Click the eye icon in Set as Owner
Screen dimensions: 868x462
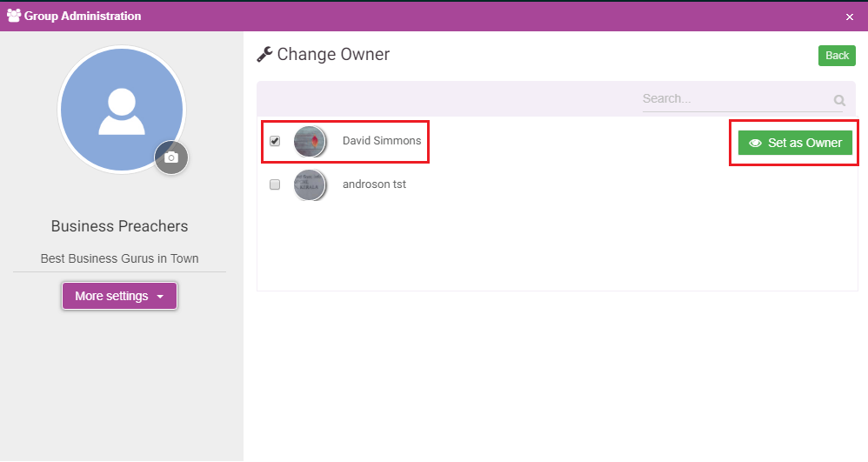755,143
